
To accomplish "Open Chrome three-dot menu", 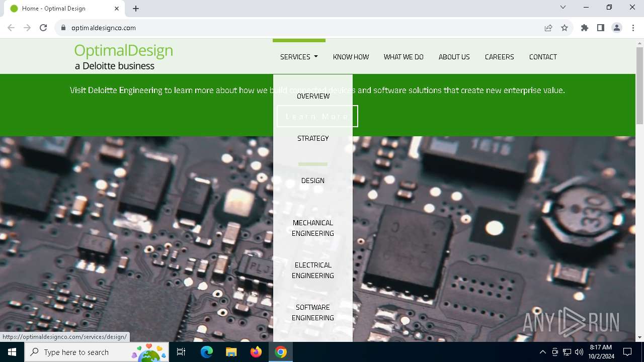I will (633, 28).
